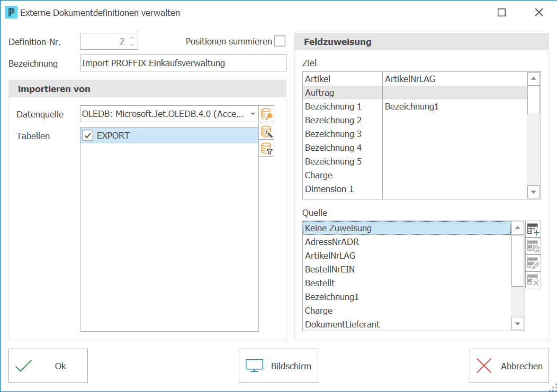The image size is (557, 392).
Task: Toggle Positionen summieren checkbox
Action: 280,41
